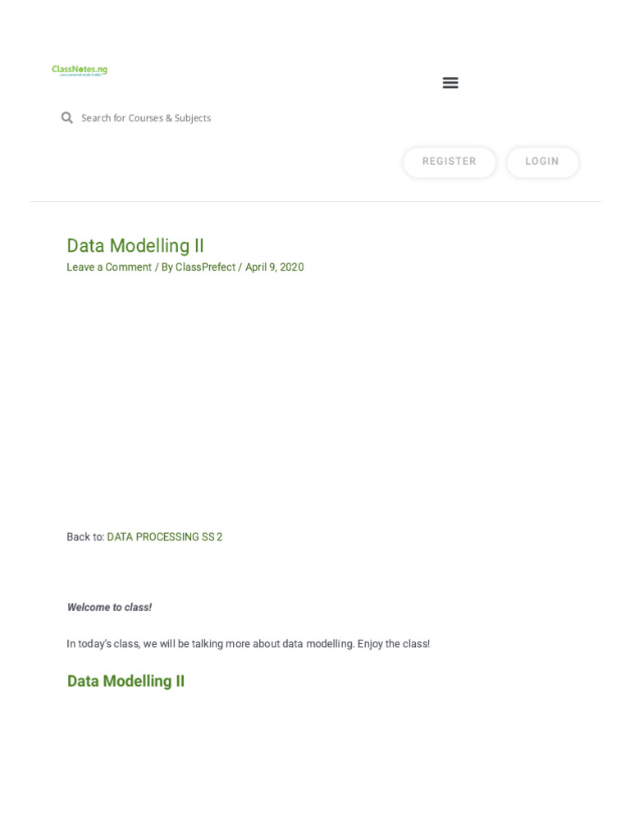
Task: Click the Back to: label
Action: coord(85,537)
